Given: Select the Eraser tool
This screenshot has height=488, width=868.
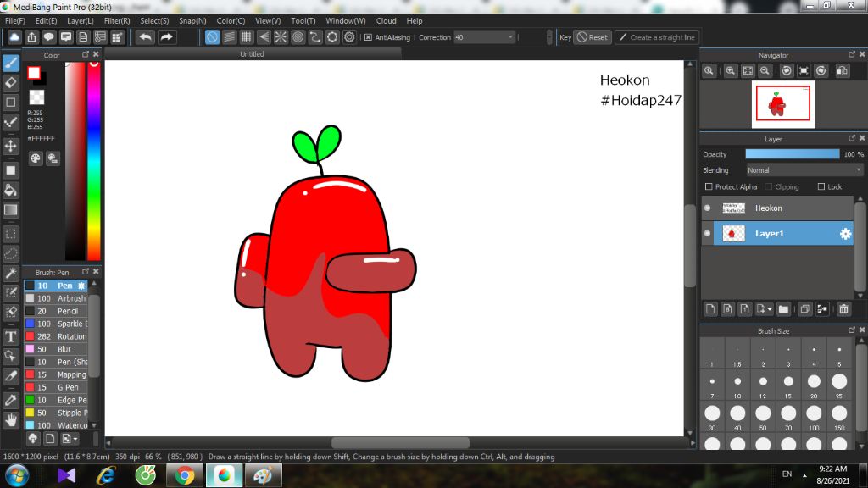Looking at the screenshot, I should [10, 83].
